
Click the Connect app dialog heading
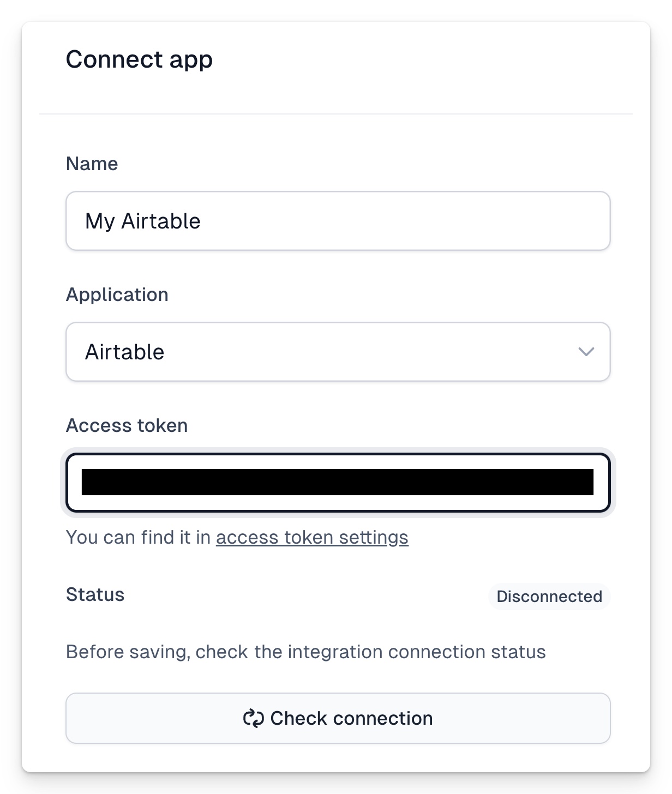pos(139,59)
